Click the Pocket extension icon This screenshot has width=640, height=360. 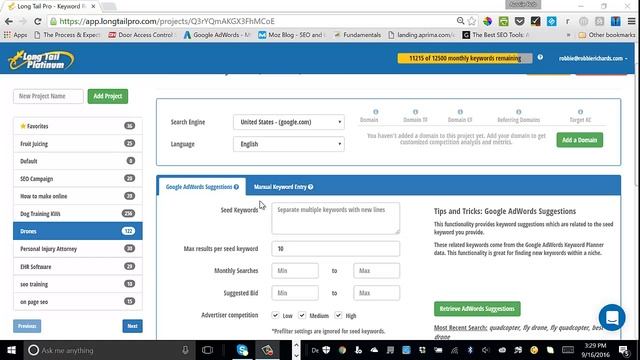519,21
